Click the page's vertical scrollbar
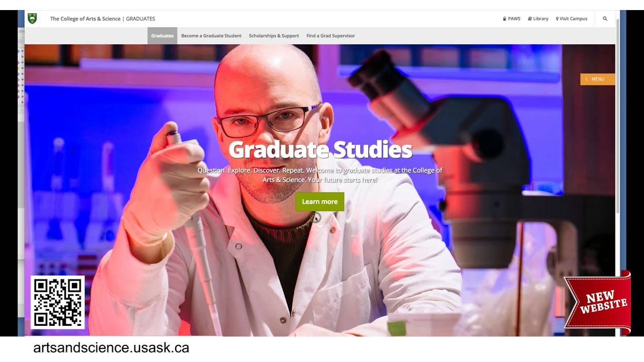 [617, 116]
